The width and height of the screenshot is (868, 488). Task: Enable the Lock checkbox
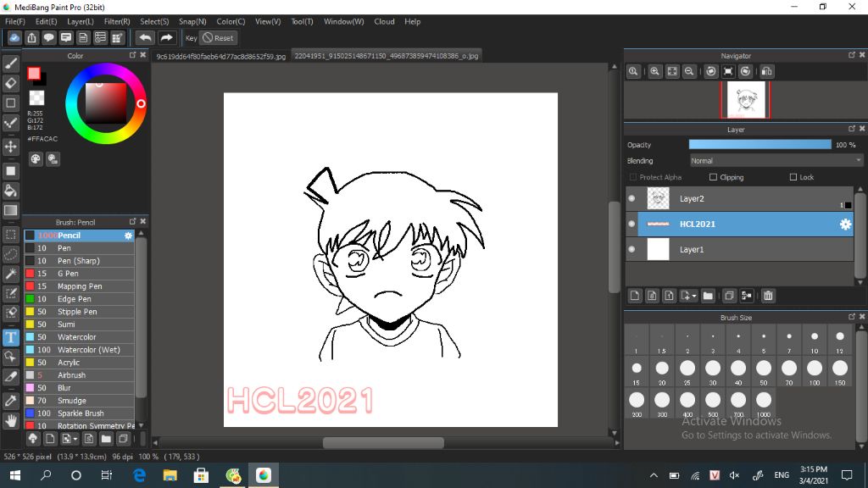pyautogui.click(x=793, y=177)
